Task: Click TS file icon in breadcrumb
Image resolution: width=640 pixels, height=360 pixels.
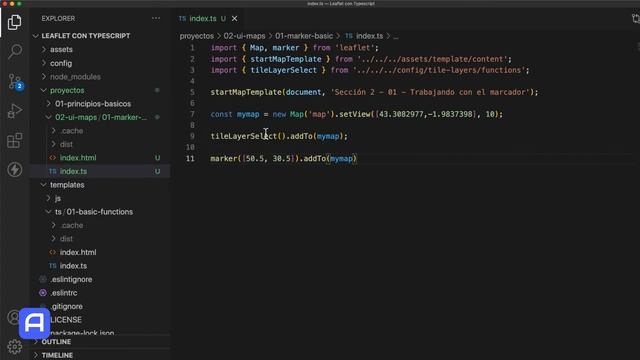Action: point(349,36)
